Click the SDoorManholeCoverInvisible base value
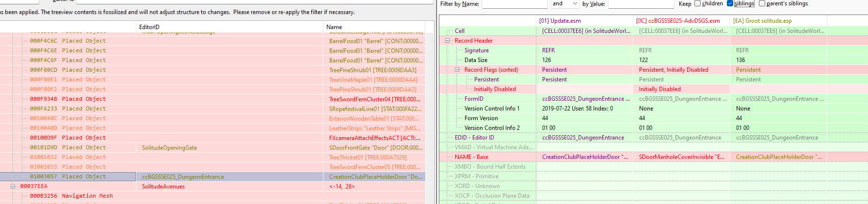This screenshot has width=868, height=204. (x=681, y=157)
